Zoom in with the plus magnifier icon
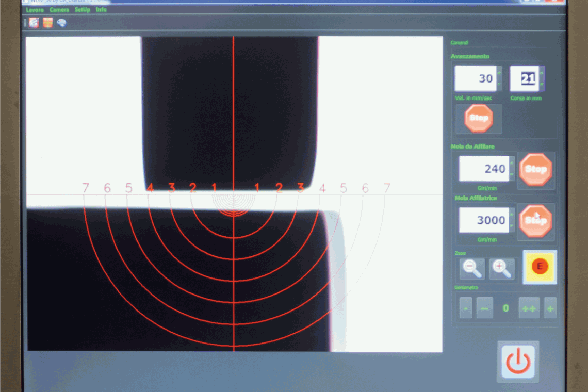 coord(502,269)
